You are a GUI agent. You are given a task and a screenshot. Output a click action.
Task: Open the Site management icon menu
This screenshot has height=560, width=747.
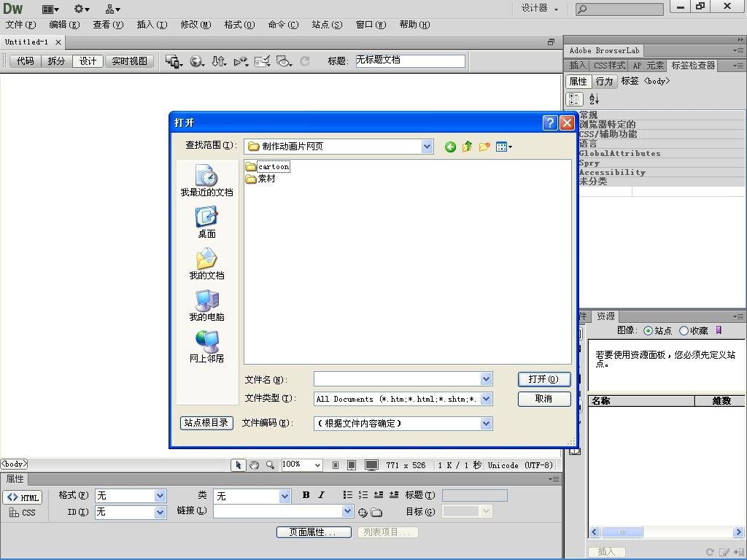coord(113,9)
